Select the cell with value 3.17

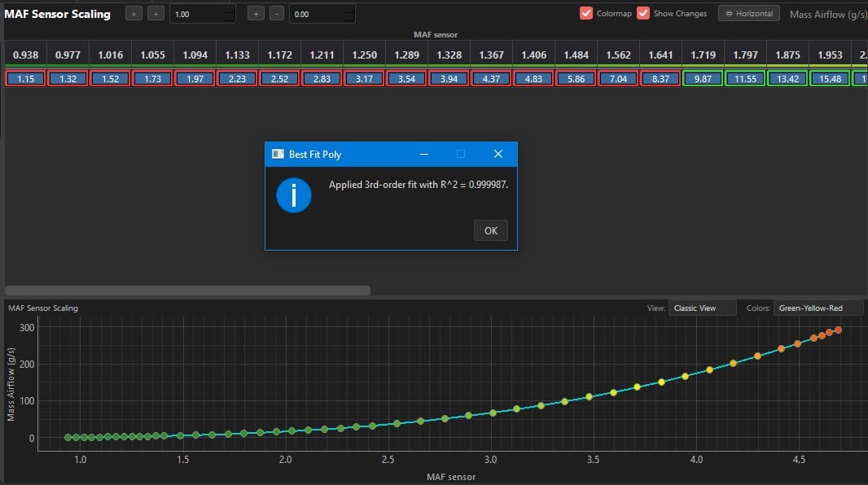click(364, 79)
